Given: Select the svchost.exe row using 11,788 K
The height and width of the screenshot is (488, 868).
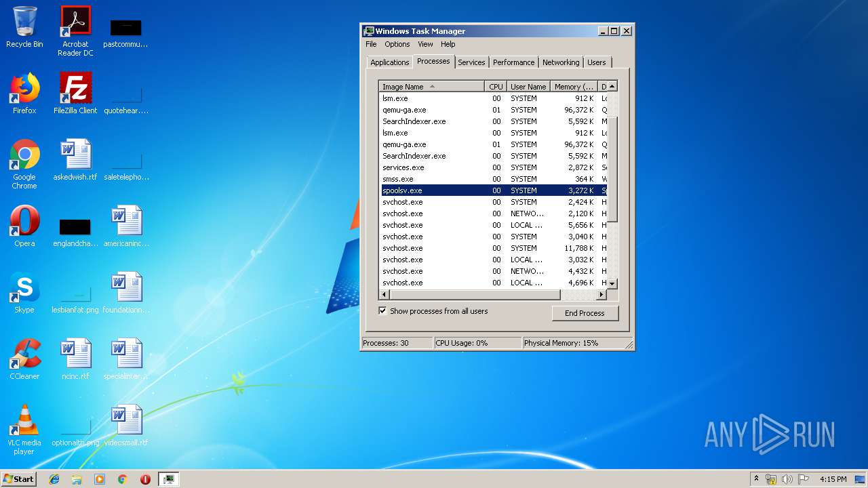Looking at the screenshot, I should pos(493,248).
